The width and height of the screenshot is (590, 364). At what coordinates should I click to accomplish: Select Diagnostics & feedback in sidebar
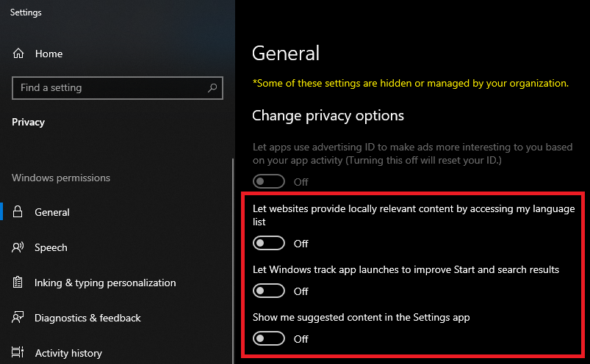[x=87, y=318]
